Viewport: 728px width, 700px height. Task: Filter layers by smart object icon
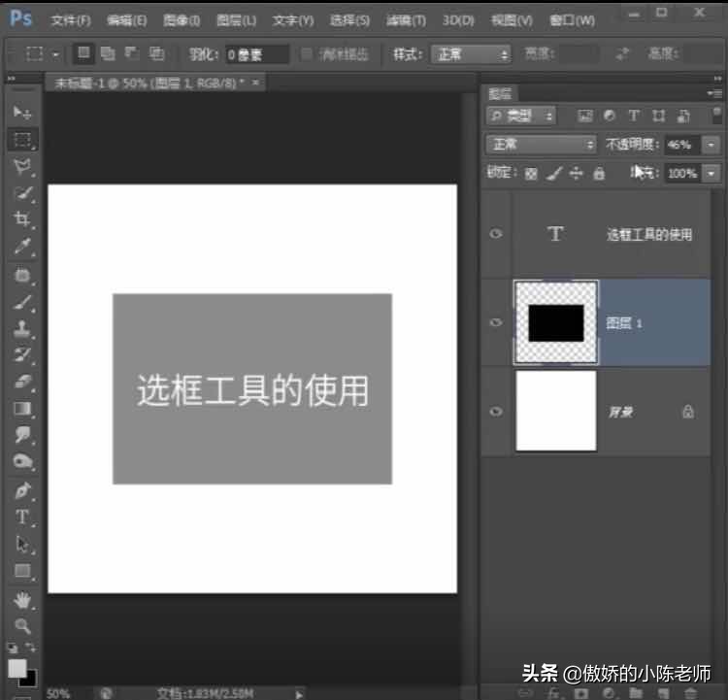tap(683, 116)
